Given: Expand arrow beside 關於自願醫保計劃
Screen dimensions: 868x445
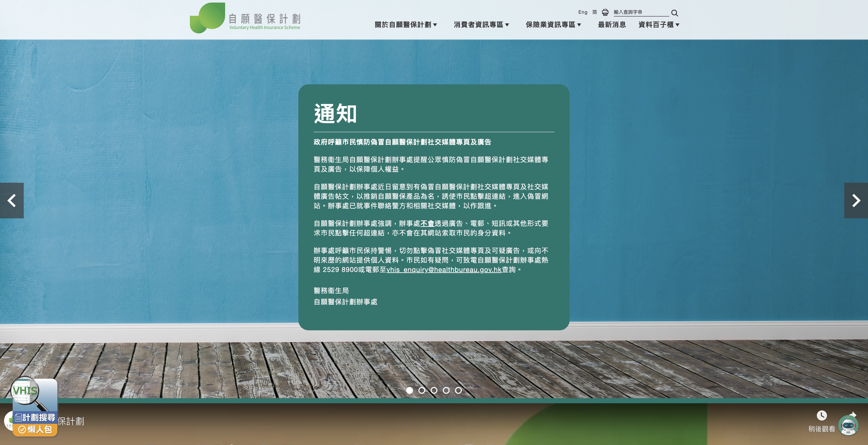Looking at the screenshot, I should pos(435,25).
